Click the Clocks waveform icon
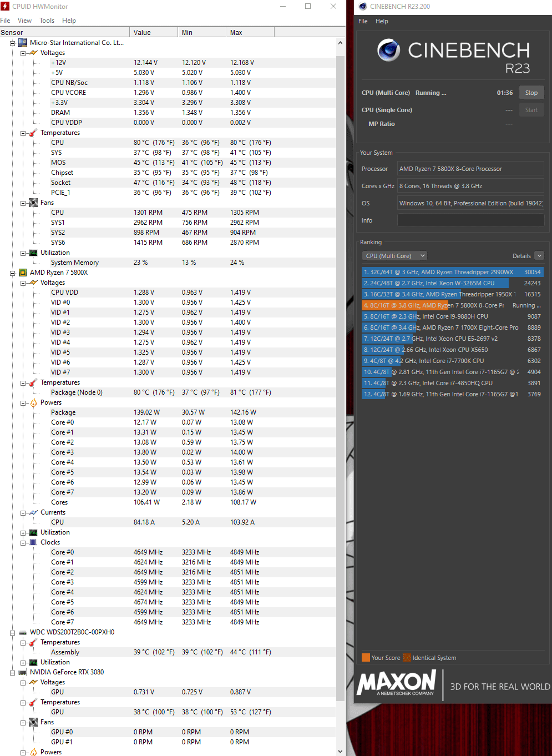552x756 pixels. tap(33, 542)
